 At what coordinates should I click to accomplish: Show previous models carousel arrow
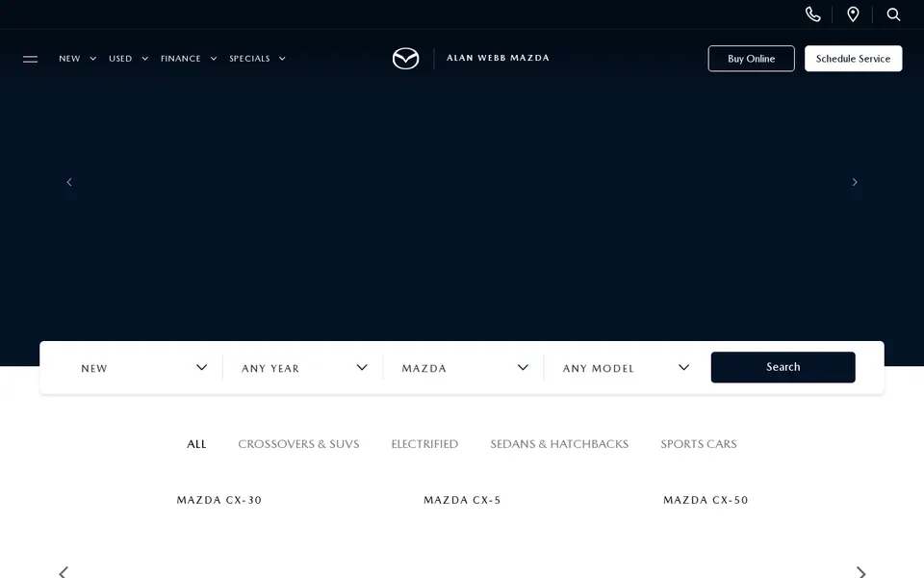(x=64, y=571)
